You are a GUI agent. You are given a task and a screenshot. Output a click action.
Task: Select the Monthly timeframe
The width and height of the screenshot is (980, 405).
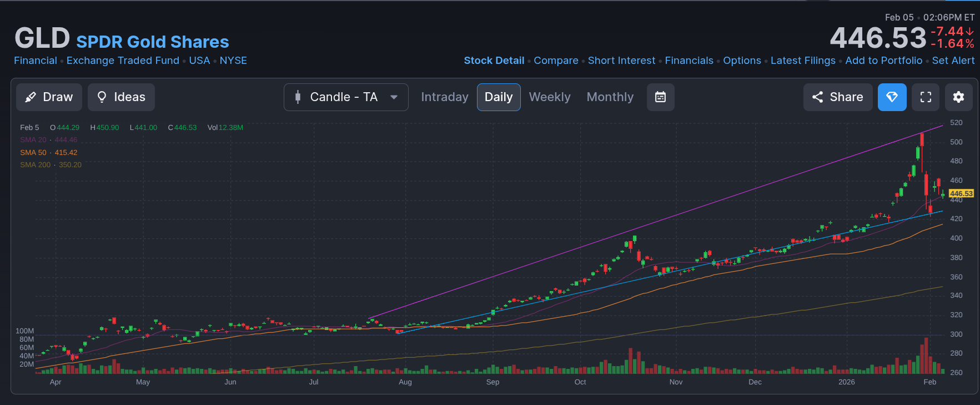point(610,97)
